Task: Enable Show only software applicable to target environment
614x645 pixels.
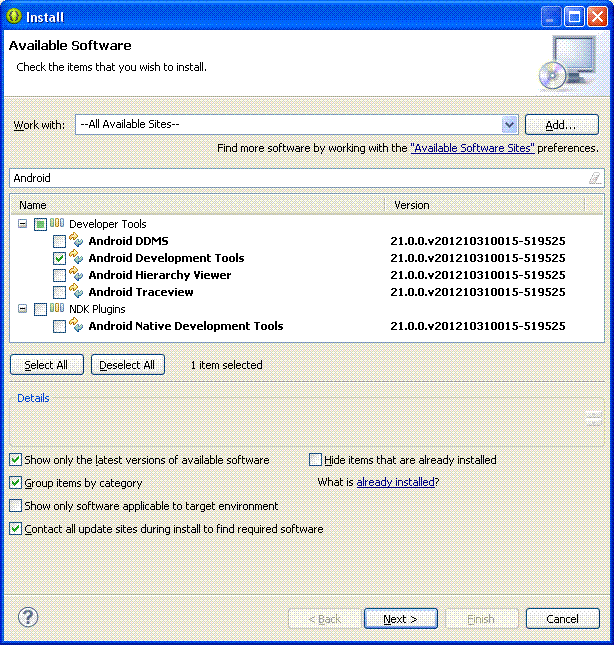Action: [x=15, y=506]
